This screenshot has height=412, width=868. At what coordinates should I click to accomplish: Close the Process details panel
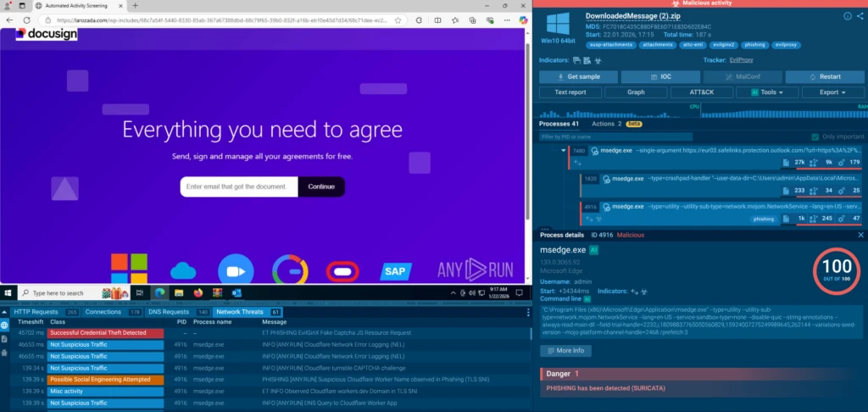coord(861,235)
